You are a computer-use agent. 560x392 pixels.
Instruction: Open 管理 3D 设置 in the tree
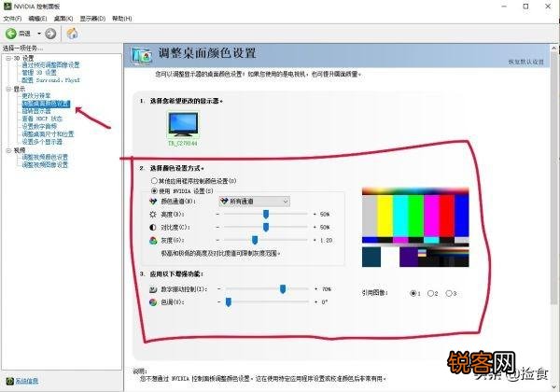[39, 73]
